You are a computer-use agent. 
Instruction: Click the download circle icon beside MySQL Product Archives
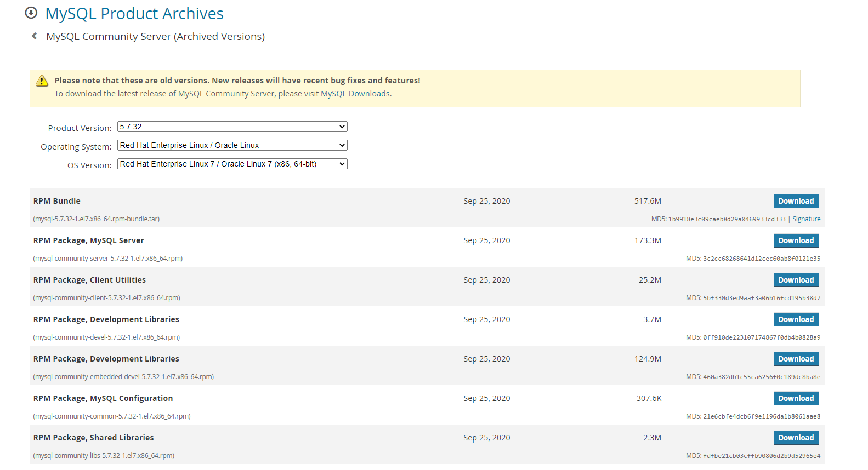(31, 13)
